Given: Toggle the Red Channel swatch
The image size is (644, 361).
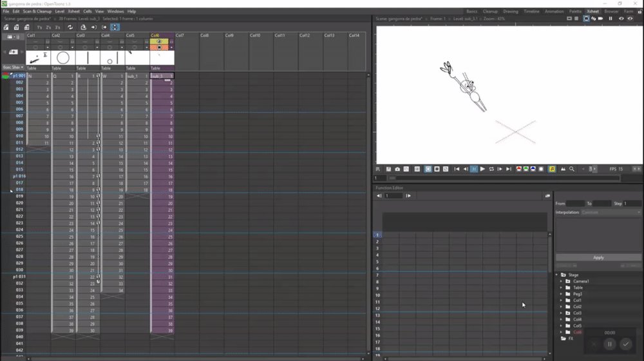Looking at the screenshot, I should [518, 169].
